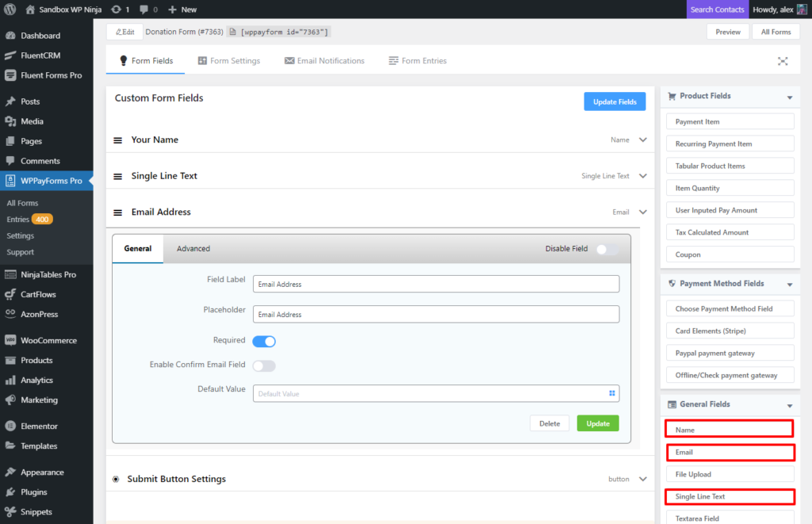Click the Placeholder input field
The width and height of the screenshot is (812, 524).
click(x=435, y=315)
